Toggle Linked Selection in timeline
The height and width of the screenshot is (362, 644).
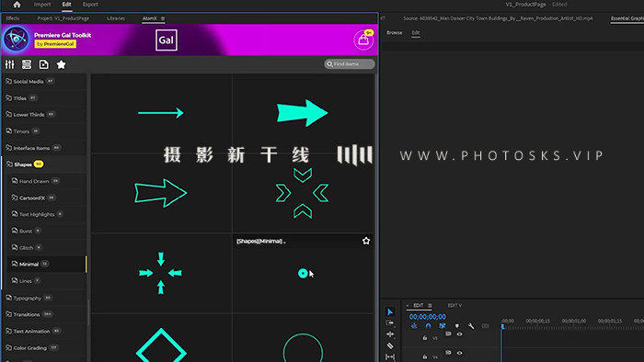click(x=443, y=326)
